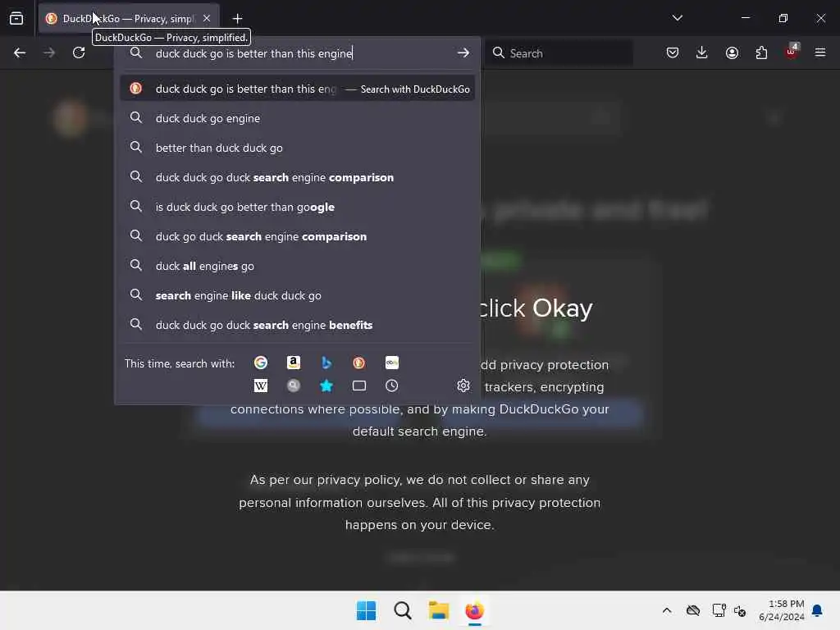The width and height of the screenshot is (840, 630).
Task: Search in Bookmarks using the star icon
Action: coord(326,386)
